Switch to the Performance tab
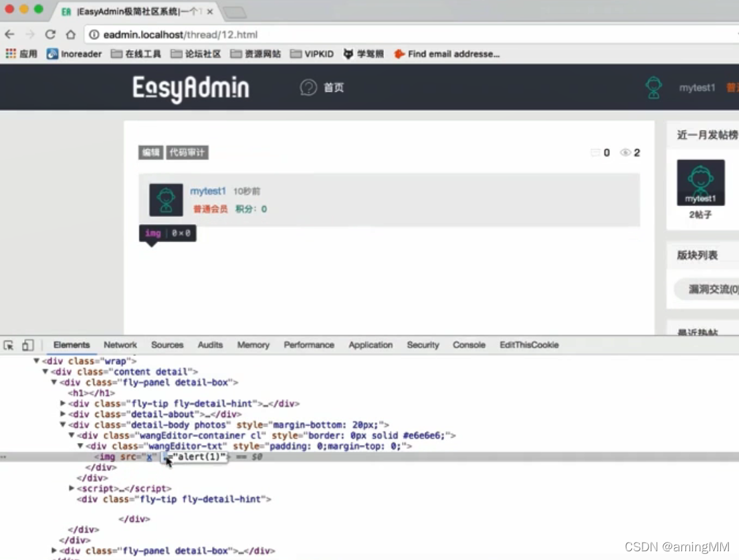The width and height of the screenshot is (739, 560). point(309,345)
